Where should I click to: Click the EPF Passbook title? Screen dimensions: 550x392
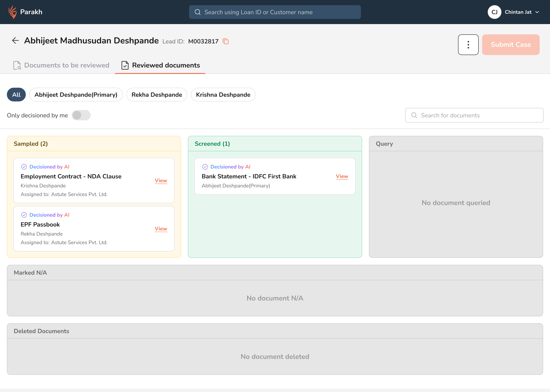tap(40, 225)
